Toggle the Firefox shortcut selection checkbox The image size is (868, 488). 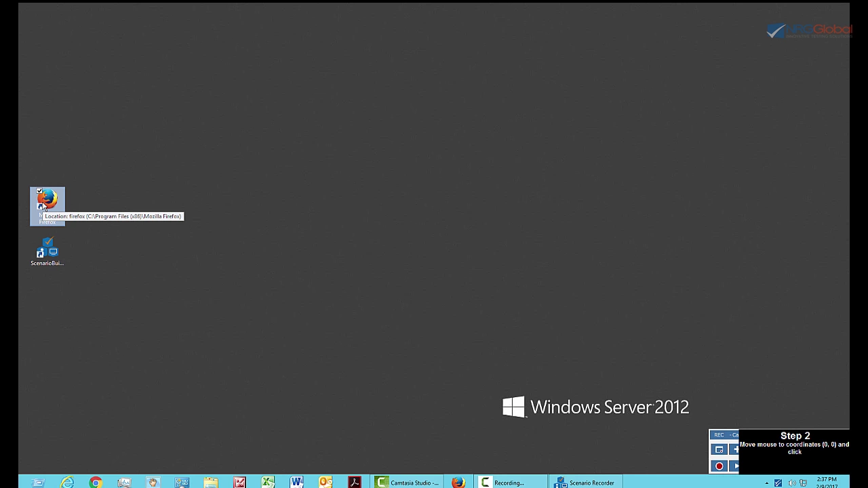(x=39, y=191)
